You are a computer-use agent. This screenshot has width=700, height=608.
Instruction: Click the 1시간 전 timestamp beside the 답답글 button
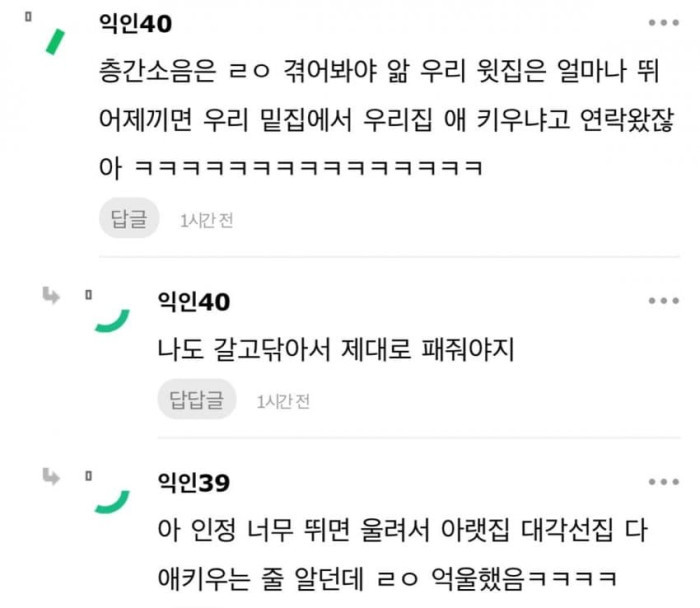[283, 402]
